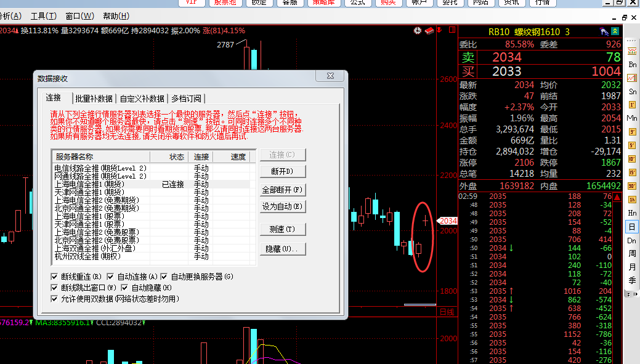
Task: Click the 断开 button
Action: click(x=283, y=171)
